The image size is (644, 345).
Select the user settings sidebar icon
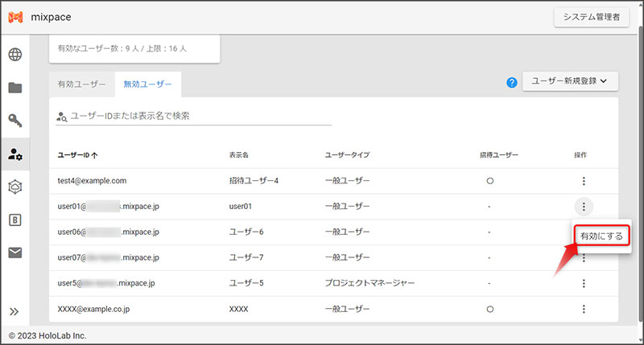click(14, 154)
